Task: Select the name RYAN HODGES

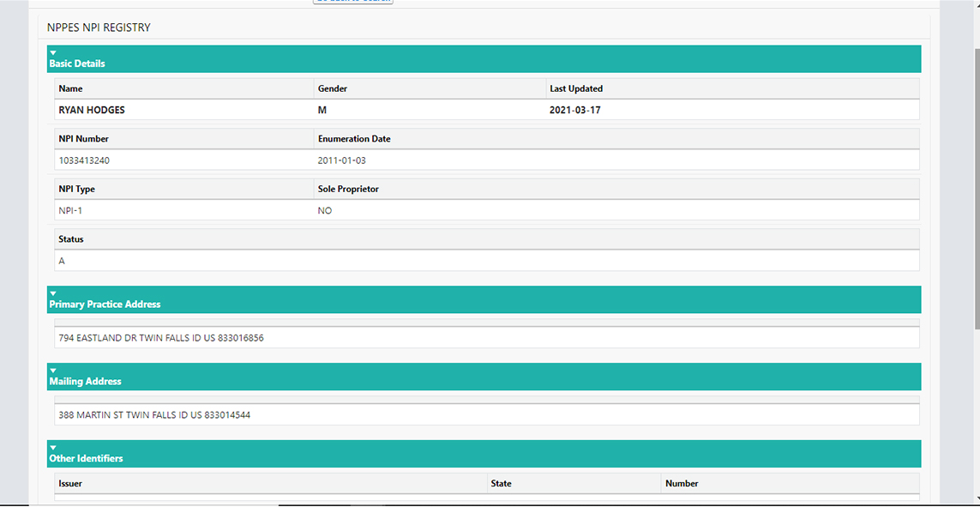Action: 92,110
